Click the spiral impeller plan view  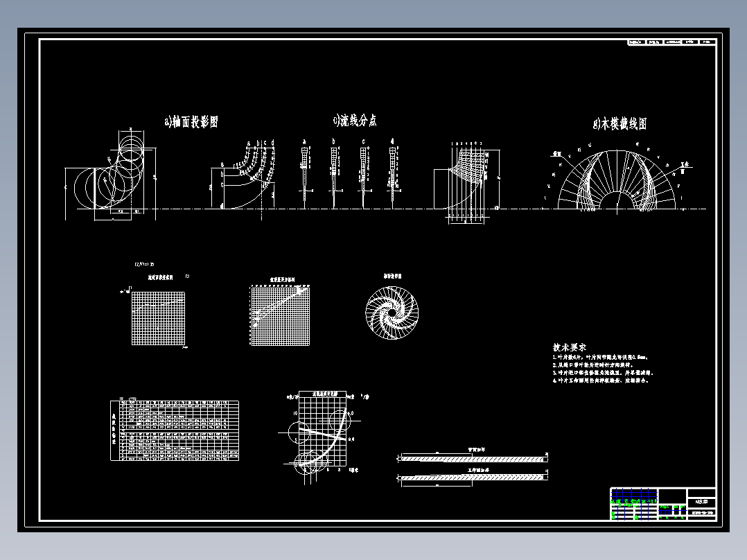[x=392, y=313]
